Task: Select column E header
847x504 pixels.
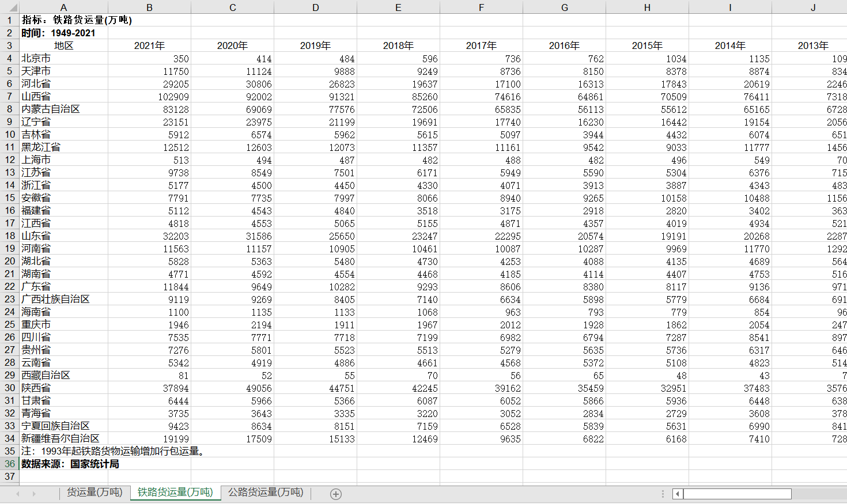Action: click(x=398, y=7)
